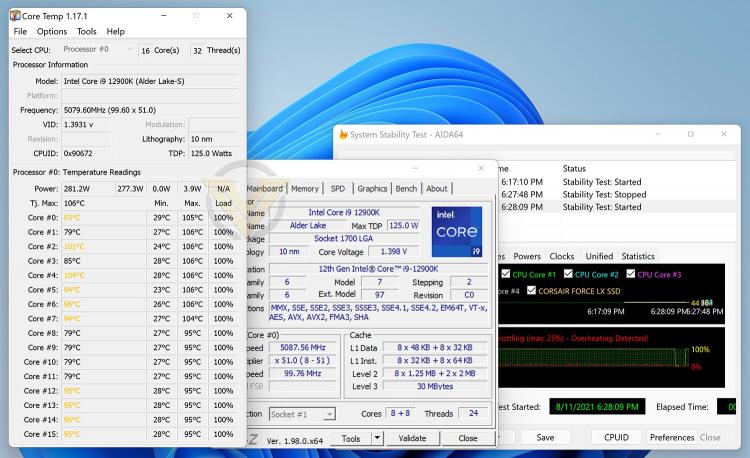
Task: Open the Options menu in Core Temp
Action: [x=52, y=32]
